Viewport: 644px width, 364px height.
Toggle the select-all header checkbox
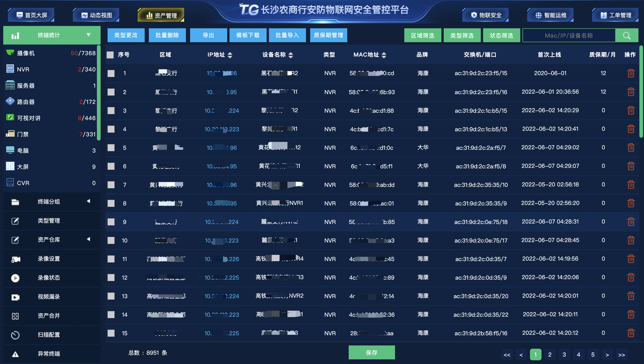pos(110,55)
